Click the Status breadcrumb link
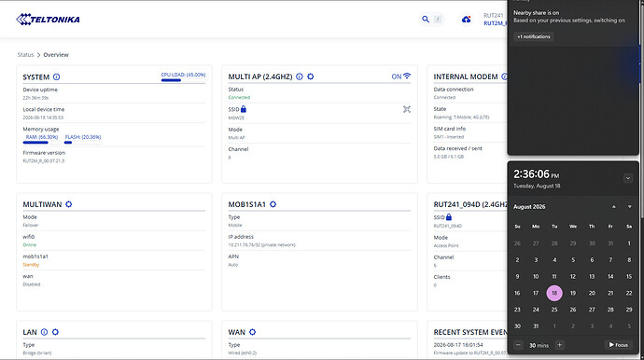This screenshot has width=644, height=360. pos(25,55)
